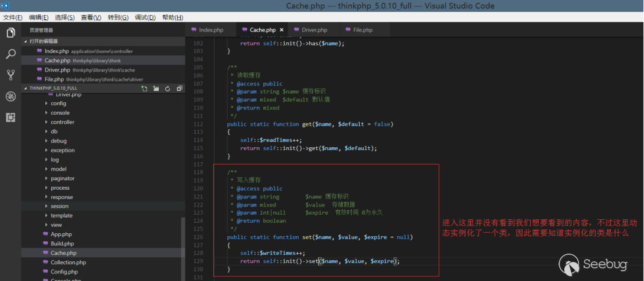This screenshot has width=644, height=281.
Task: Open the 选择(S) menu
Action: 65,17
